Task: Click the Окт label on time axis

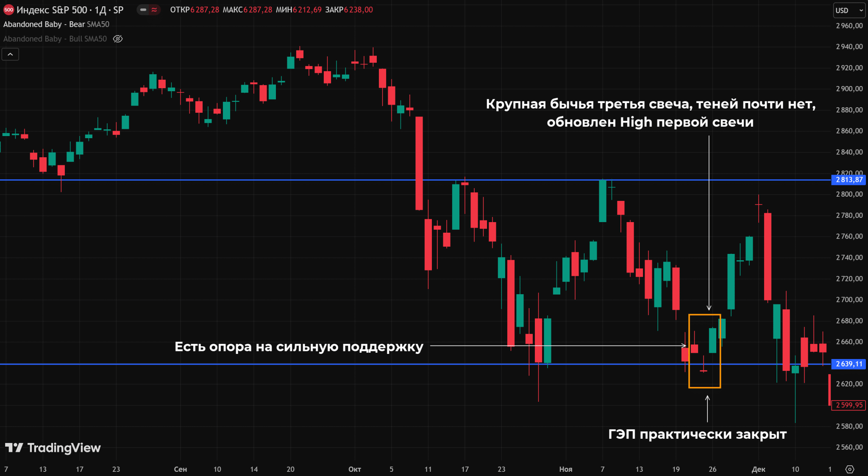Action: [x=354, y=469]
